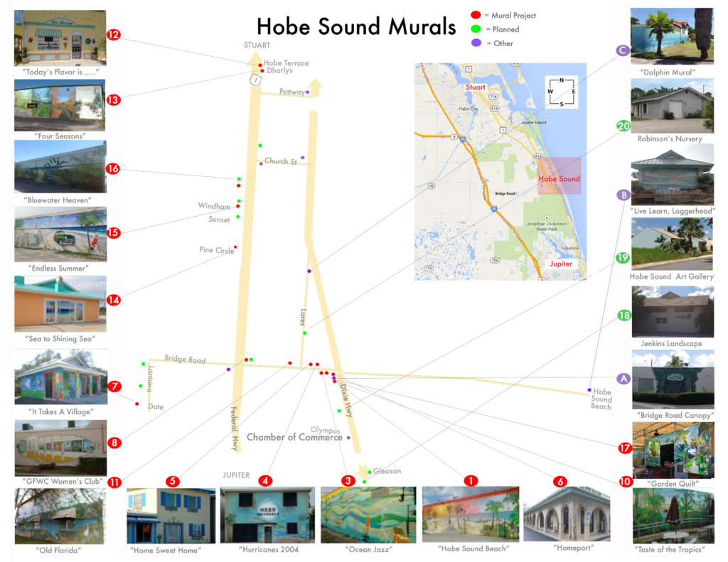Click the purple letter A marker
728x562 pixels.
click(x=623, y=379)
